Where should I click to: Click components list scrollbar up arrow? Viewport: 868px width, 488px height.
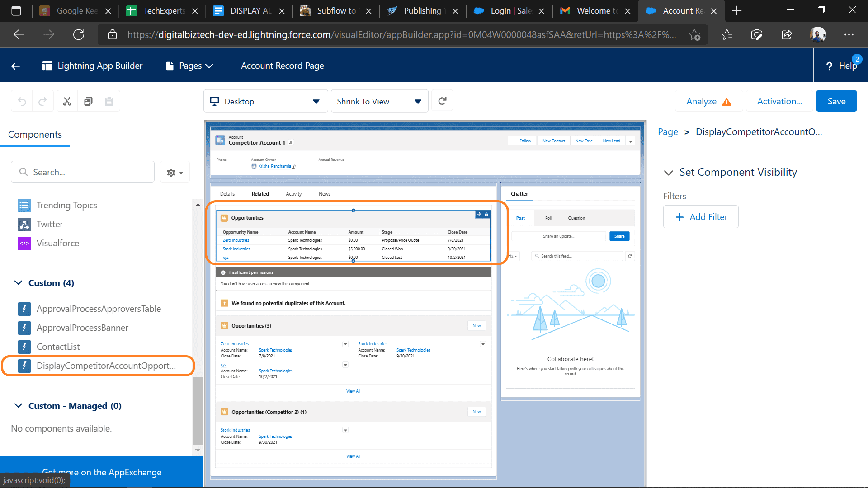pyautogui.click(x=198, y=205)
